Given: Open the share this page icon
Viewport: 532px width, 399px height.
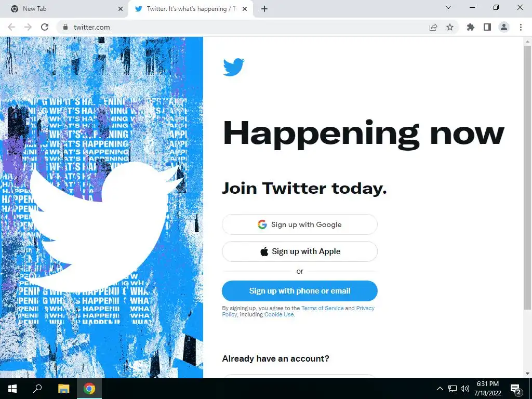Looking at the screenshot, I should click(433, 27).
